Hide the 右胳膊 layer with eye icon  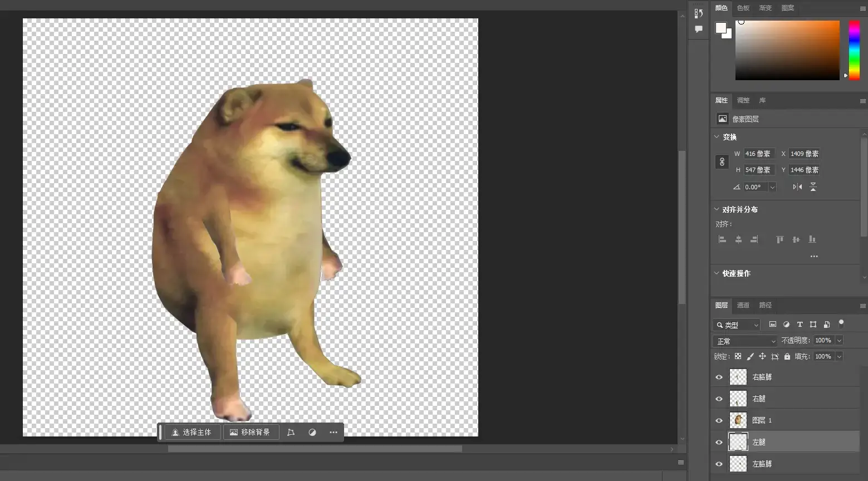719,377
